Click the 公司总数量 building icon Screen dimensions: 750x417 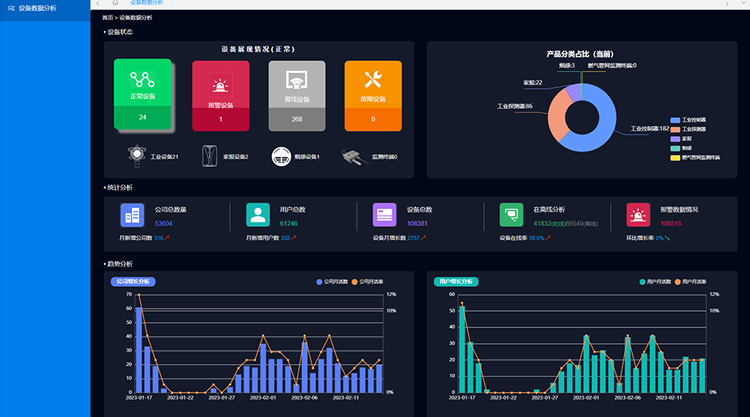coord(132,214)
